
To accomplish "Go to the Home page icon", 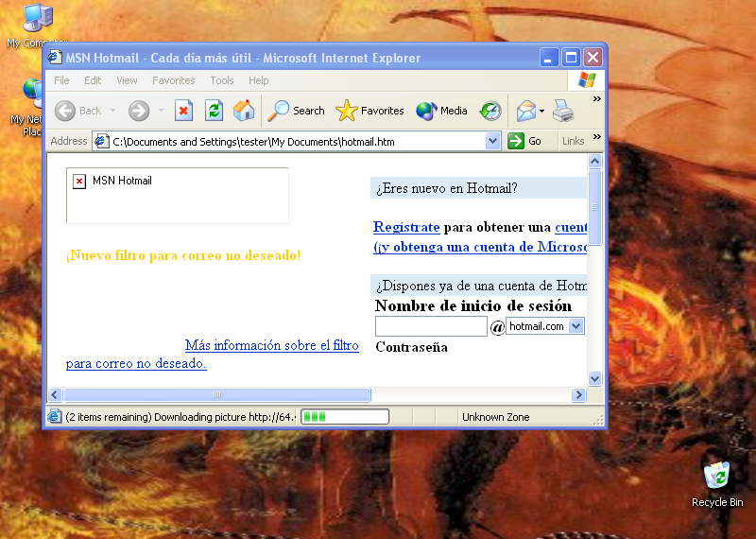I will click(x=244, y=111).
